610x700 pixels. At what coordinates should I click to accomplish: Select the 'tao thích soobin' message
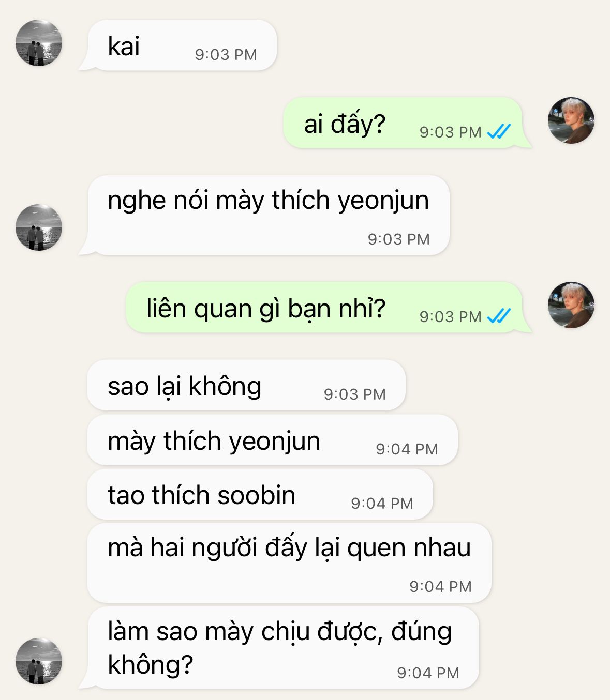[x=260, y=495]
